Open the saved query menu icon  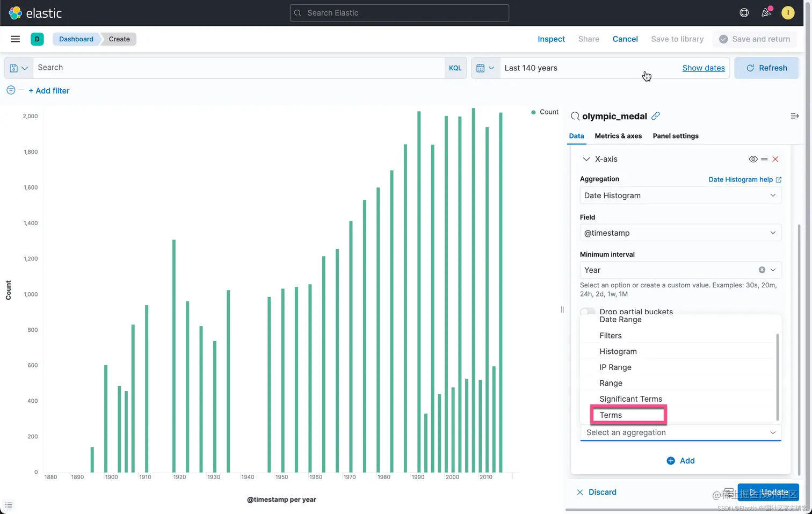19,68
